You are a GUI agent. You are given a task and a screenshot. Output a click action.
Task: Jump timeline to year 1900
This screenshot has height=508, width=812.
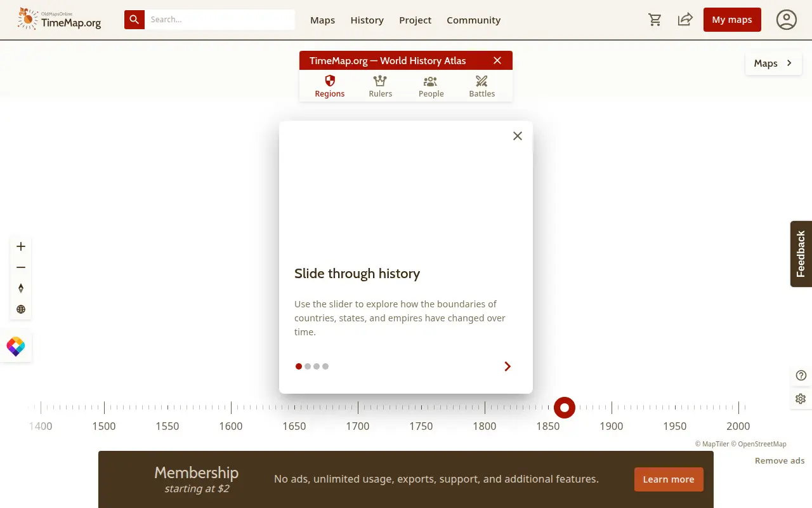click(612, 426)
